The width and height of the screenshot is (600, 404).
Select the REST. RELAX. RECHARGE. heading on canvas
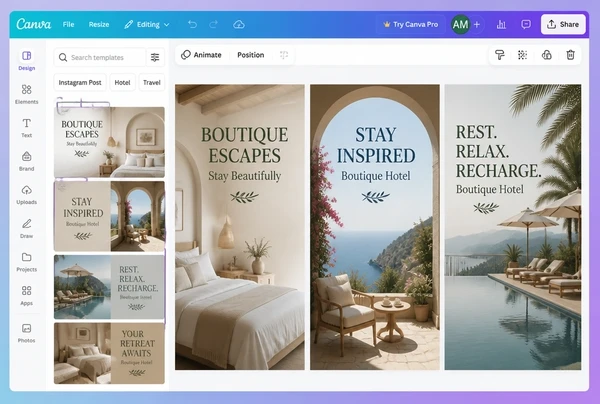[x=498, y=152]
